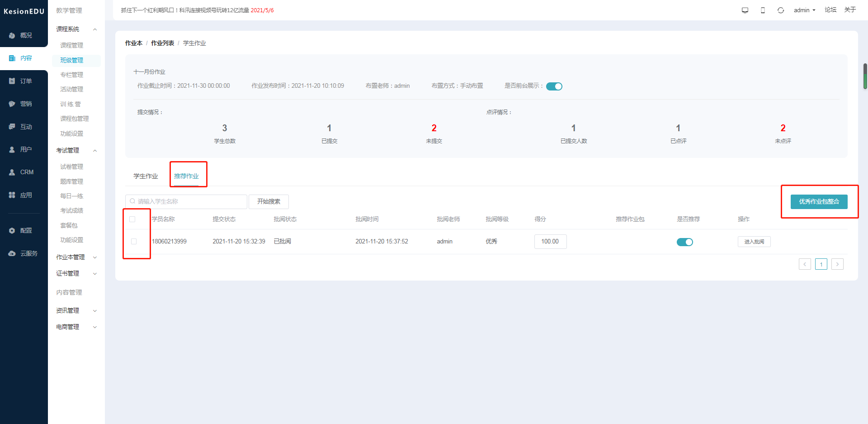Click the 开始搜索 button
This screenshot has width=868, height=424.
pos(269,202)
